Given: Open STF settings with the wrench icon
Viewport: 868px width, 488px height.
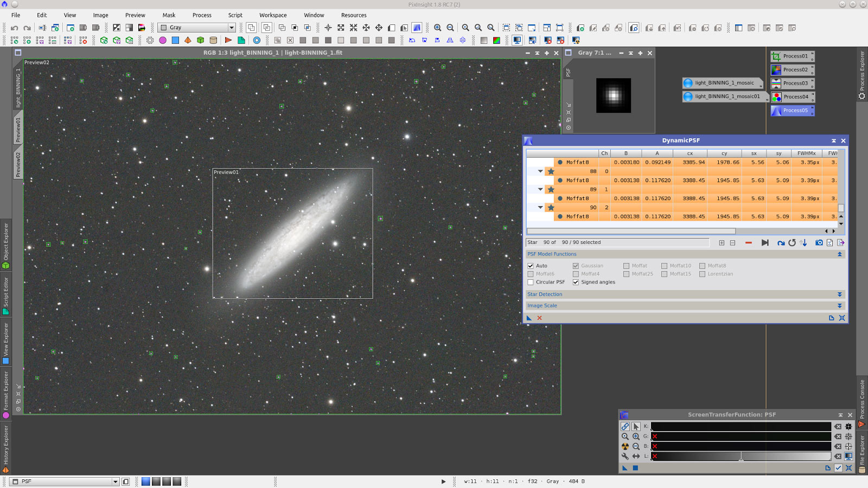Looking at the screenshot, I should pos(625,457).
